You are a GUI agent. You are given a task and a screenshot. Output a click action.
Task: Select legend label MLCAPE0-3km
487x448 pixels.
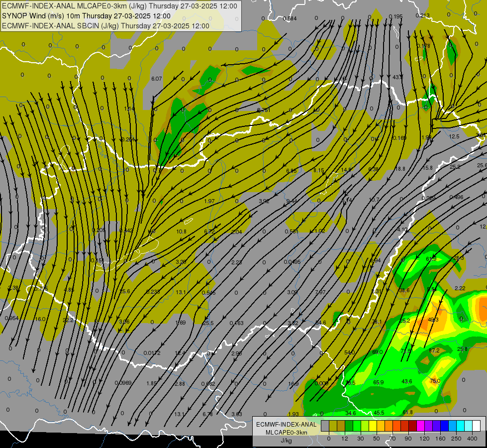click(287, 433)
